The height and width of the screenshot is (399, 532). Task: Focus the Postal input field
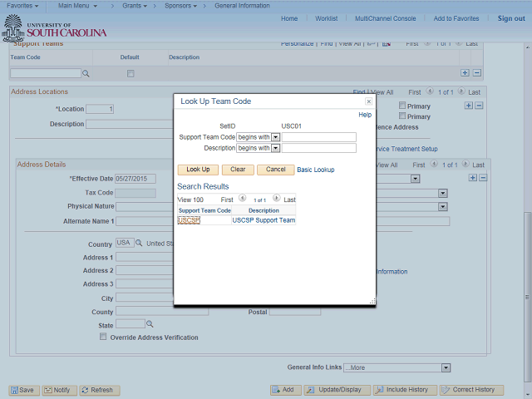[295, 312]
